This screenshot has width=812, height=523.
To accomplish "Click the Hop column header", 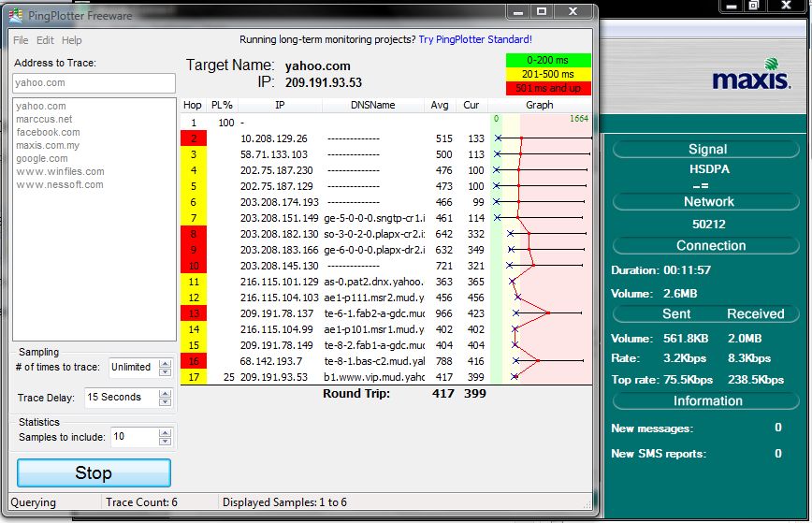I will tap(192, 105).
